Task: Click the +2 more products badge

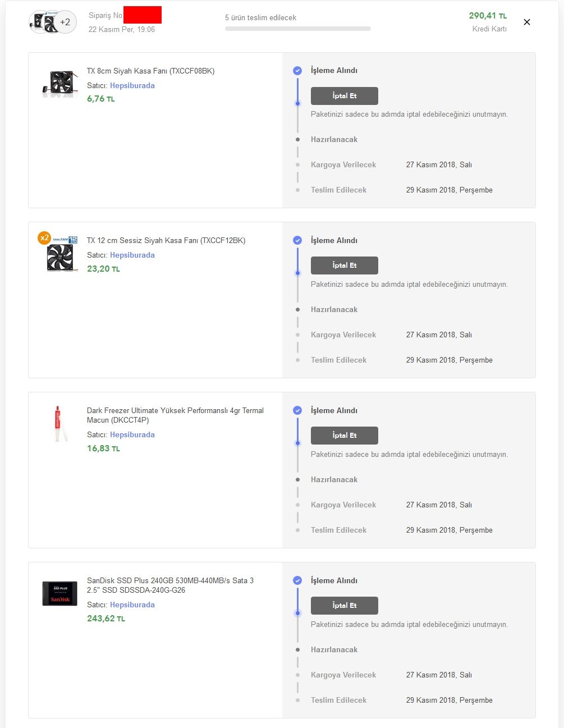Action: pos(66,22)
